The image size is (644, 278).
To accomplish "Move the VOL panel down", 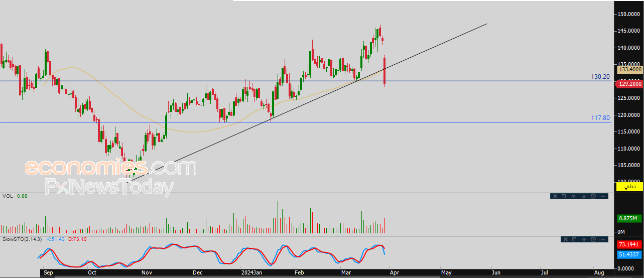I will point(584,196).
